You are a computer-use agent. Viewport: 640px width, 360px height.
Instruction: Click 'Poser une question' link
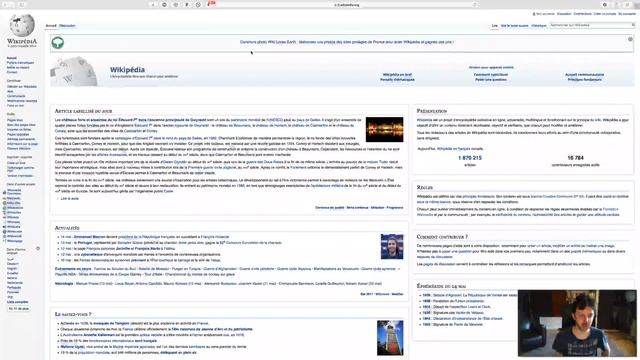[491, 80]
